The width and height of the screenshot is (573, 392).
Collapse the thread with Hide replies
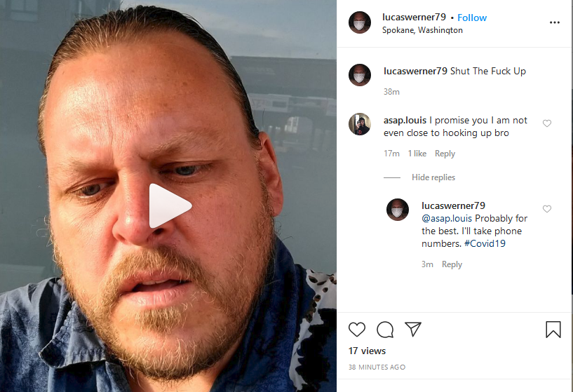tap(433, 177)
